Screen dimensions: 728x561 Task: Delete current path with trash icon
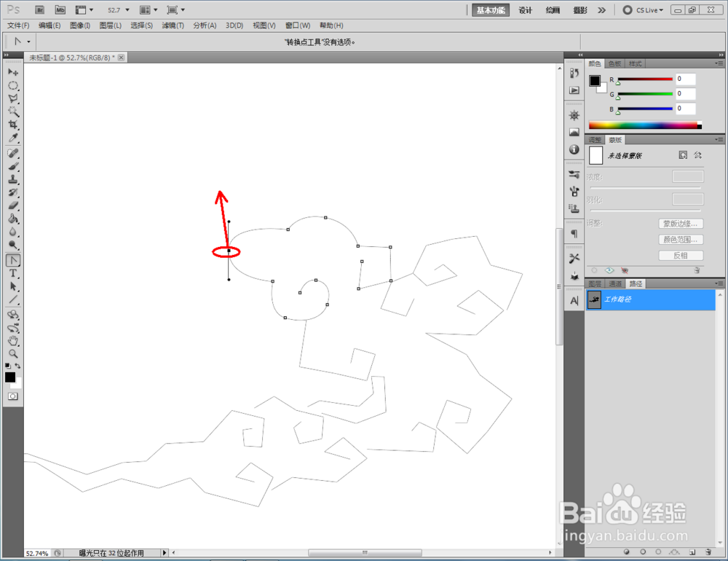coord(708,552)
